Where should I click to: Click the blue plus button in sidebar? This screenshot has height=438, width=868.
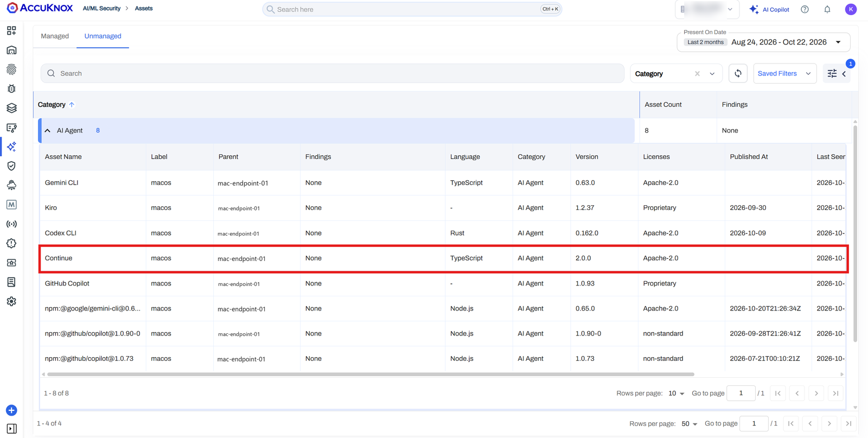(x=11, y=410)
